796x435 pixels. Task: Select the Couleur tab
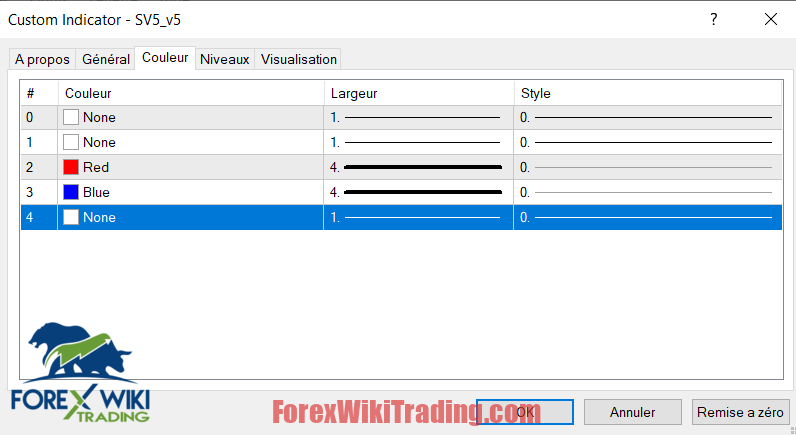[165, 58]
